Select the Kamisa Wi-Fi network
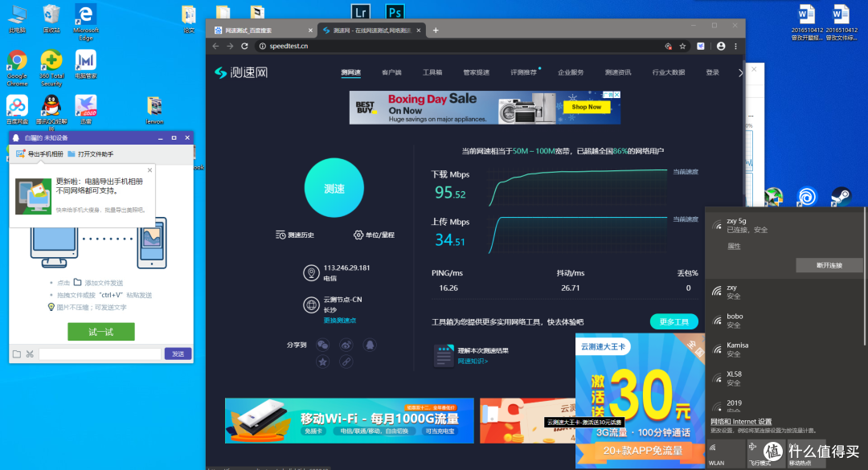 [x=785, y=349]
